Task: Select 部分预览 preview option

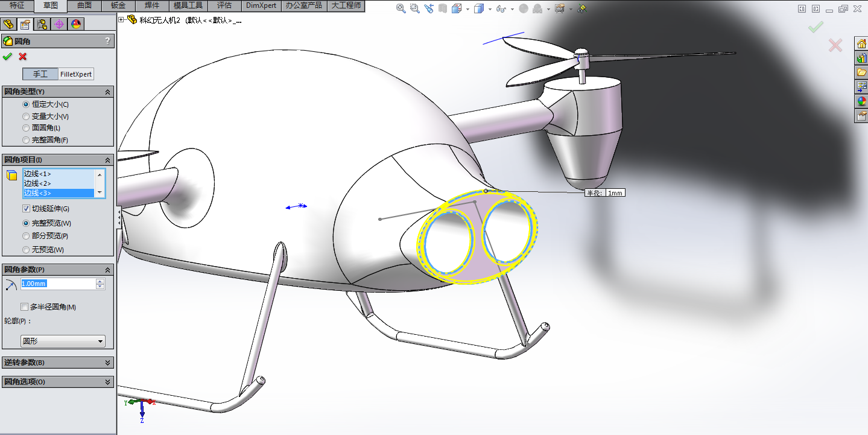Action: point(26,236)
